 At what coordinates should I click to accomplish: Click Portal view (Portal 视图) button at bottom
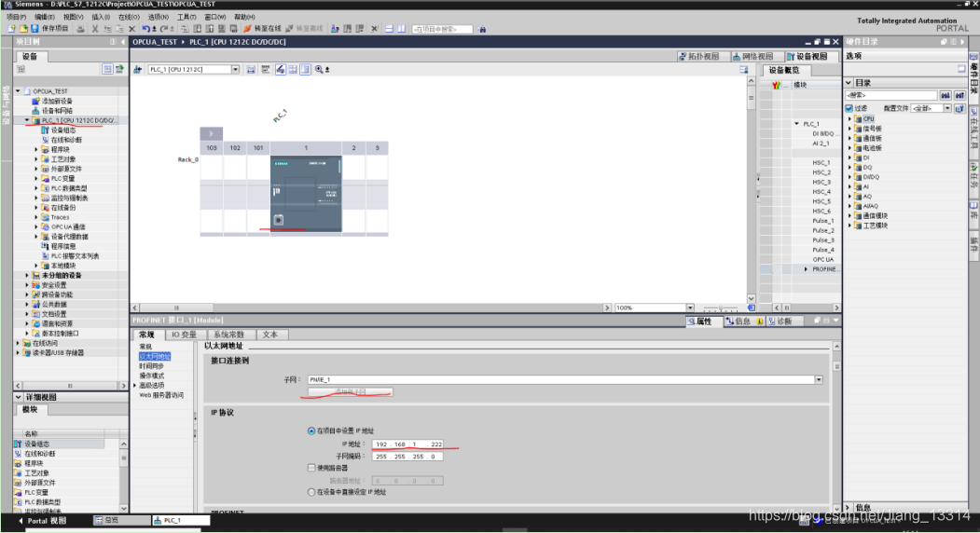click(x=42, y=521)
